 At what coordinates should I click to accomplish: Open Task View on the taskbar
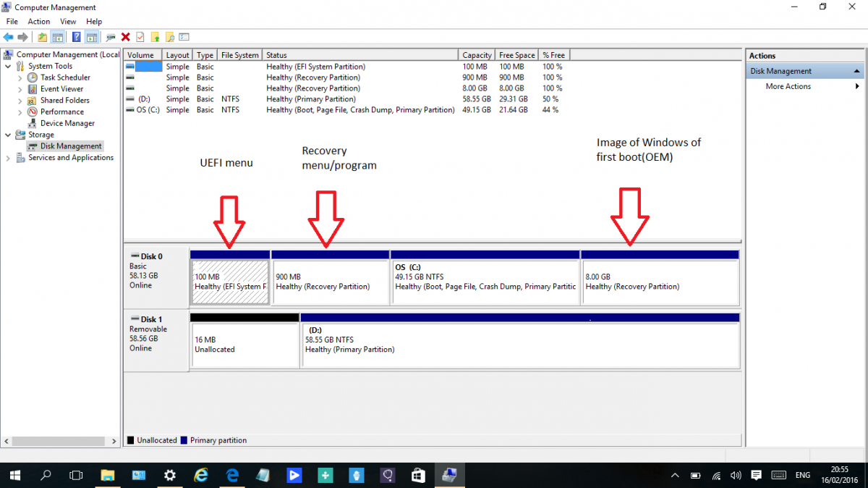(x=75, y=476)
